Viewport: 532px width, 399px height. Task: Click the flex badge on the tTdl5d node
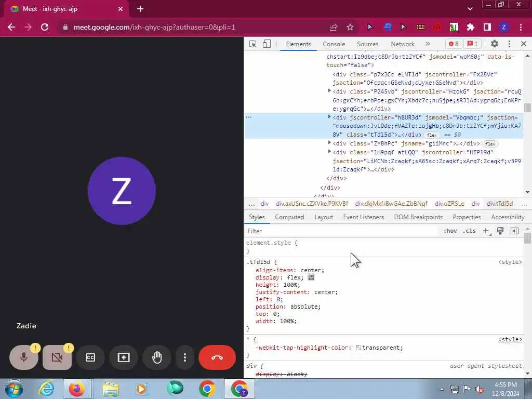(x=432, y=135)
